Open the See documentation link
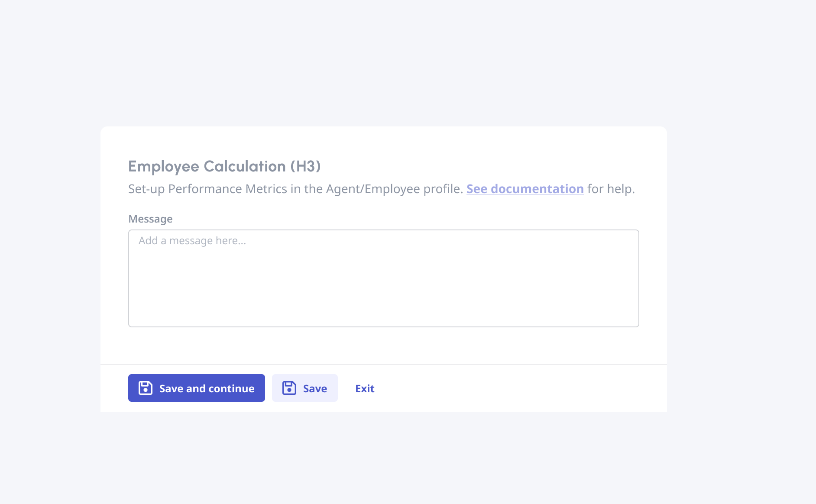 (525, 189)
